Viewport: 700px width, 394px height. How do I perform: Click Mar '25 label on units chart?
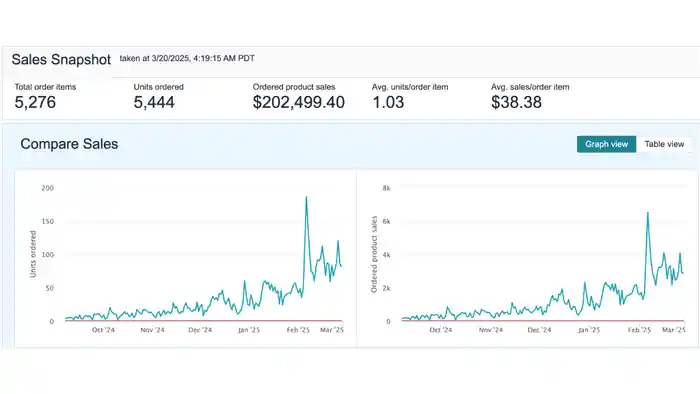[x=332, y=330]
